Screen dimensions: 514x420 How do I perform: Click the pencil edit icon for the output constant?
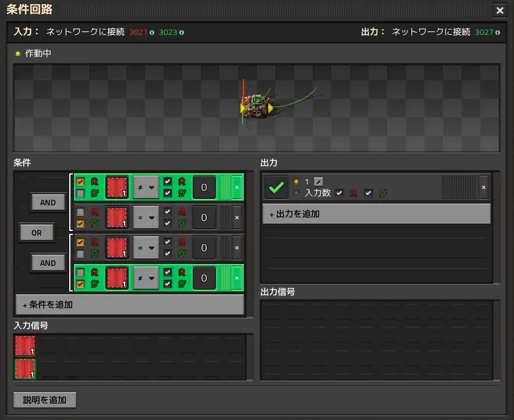[318, 182]
